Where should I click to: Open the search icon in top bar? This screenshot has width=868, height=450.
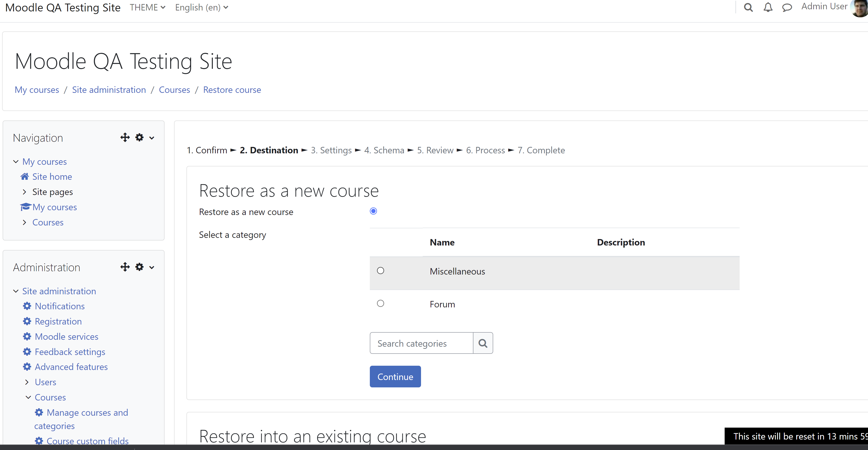point(748,7)
